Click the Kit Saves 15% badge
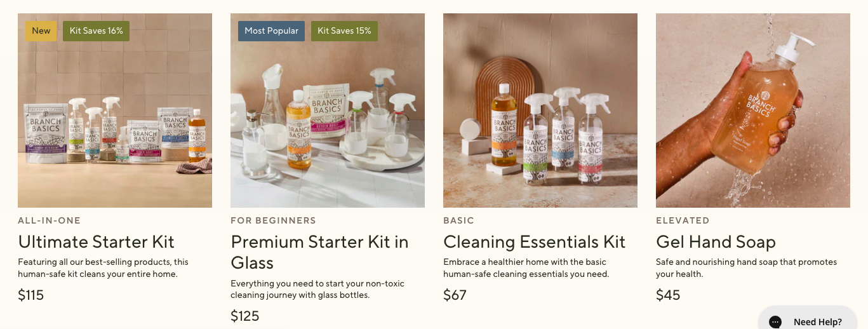 (344, 31)
